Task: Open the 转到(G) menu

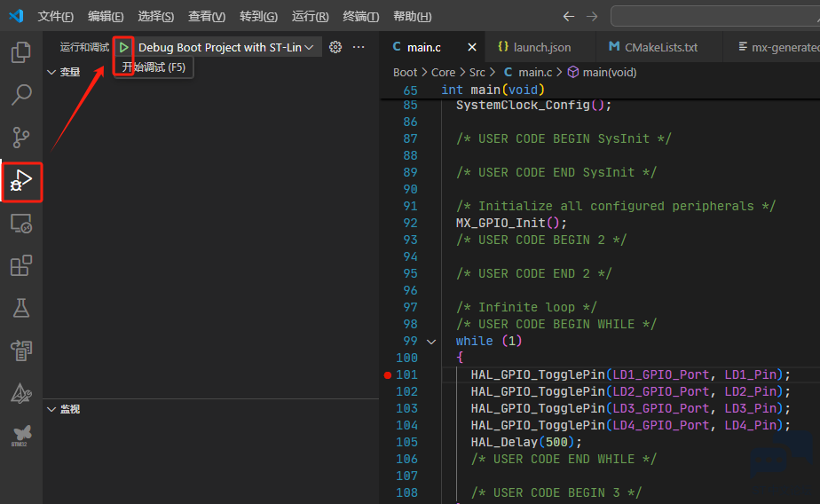Action: click(x=258, y=17)
